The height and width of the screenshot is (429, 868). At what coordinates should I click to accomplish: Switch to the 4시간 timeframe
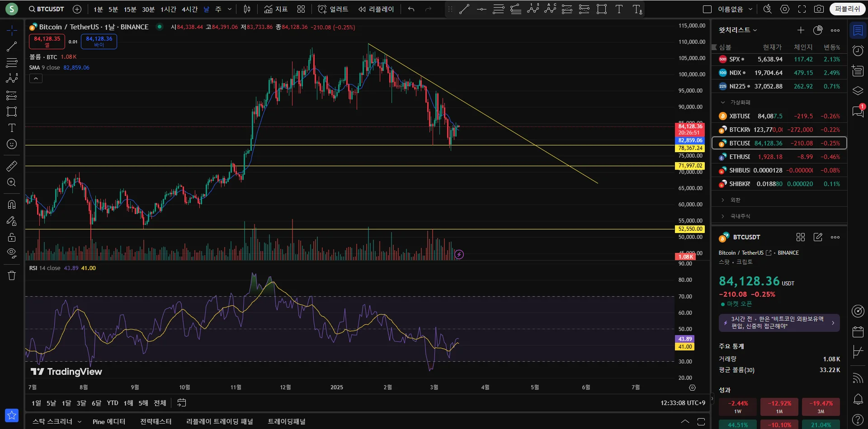(x=190, y=9)
